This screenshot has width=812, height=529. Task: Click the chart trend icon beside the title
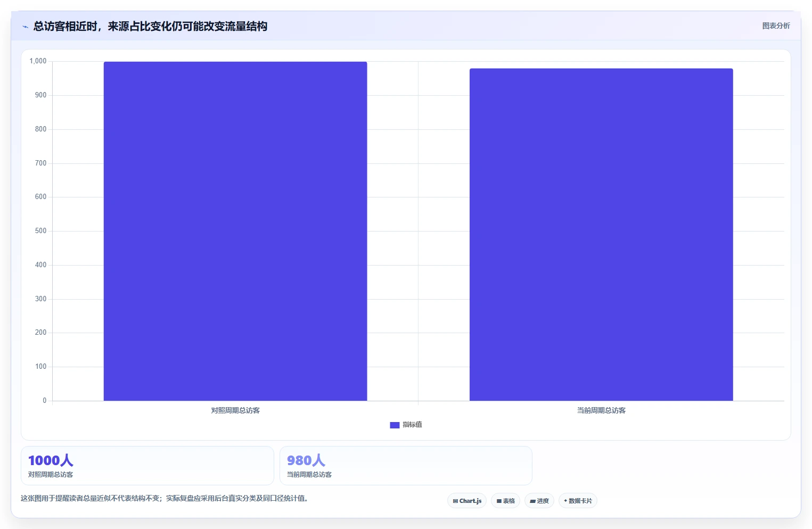25,27
